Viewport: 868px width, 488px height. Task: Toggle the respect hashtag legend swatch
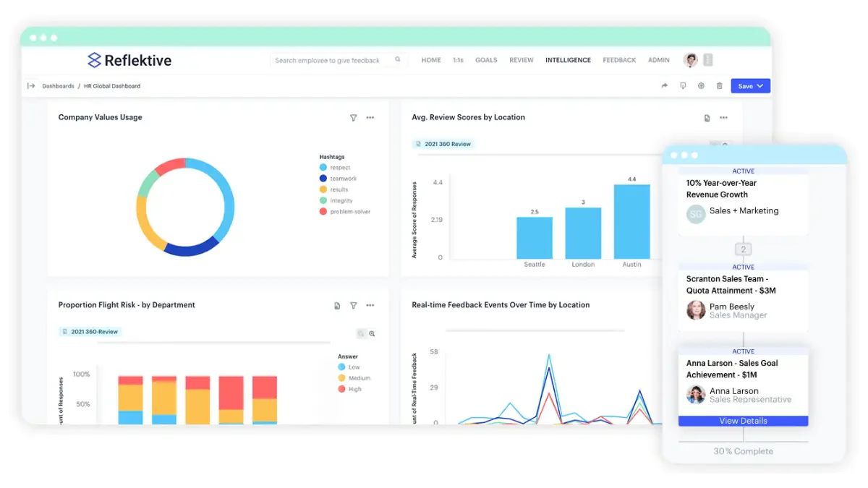point(323,168)
